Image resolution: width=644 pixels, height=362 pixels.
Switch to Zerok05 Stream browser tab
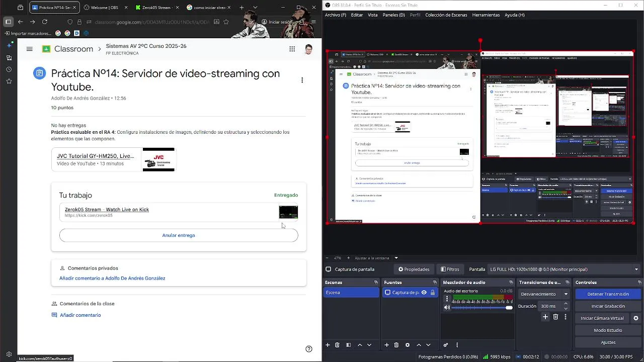click(156, 8)
